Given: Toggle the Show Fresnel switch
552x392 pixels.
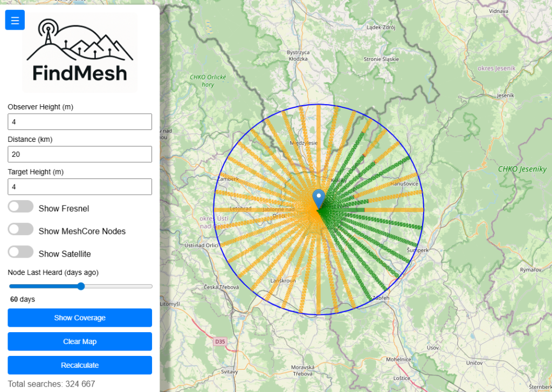Looking at the screenshot, I should pyautogui.click(x=21, y=207).
